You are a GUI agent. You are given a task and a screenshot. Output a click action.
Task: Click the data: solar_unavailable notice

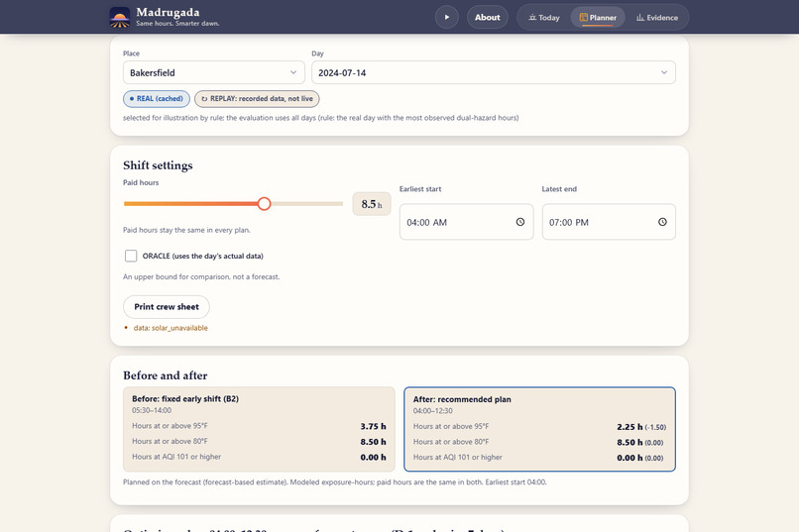171,328
